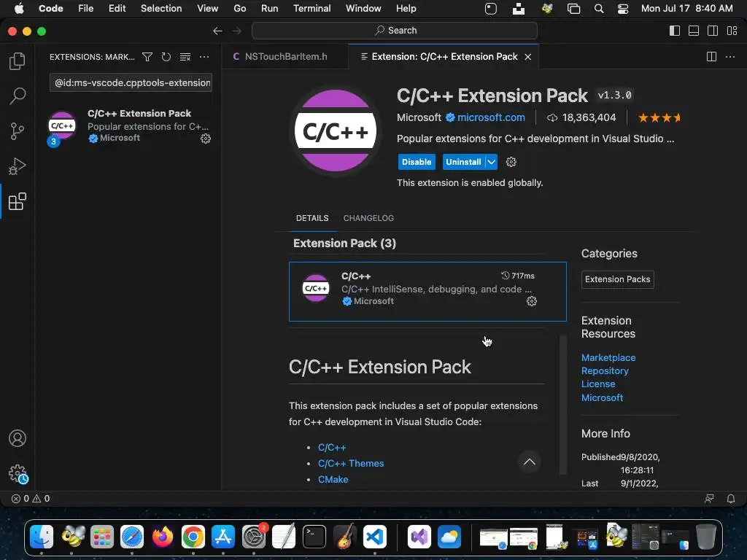Open the notifications bell in status bar
This screenshot has height=560, width=747.
click(731, 499)
